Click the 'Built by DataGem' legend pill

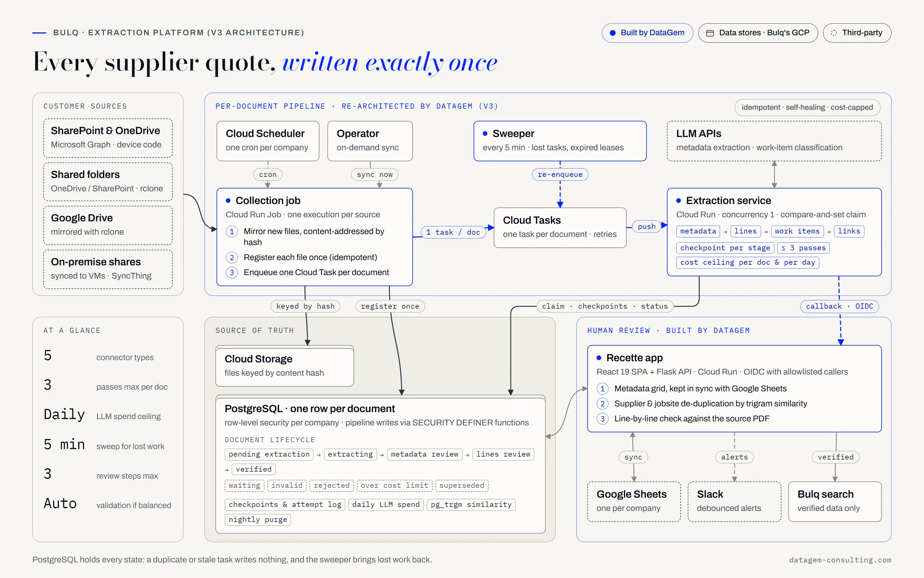click(x=647, y=33)
